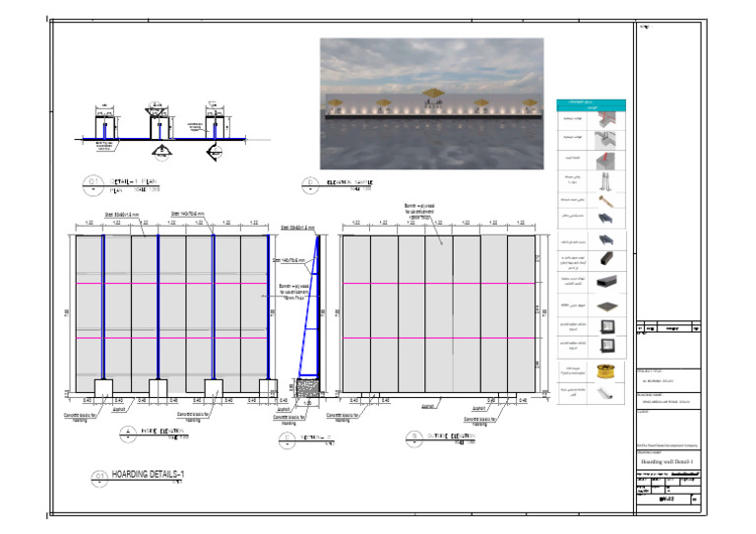This screenshot has width=756, height=534.
Task: Click the drawing number cell at title block bottom
Action: [665, 500]
